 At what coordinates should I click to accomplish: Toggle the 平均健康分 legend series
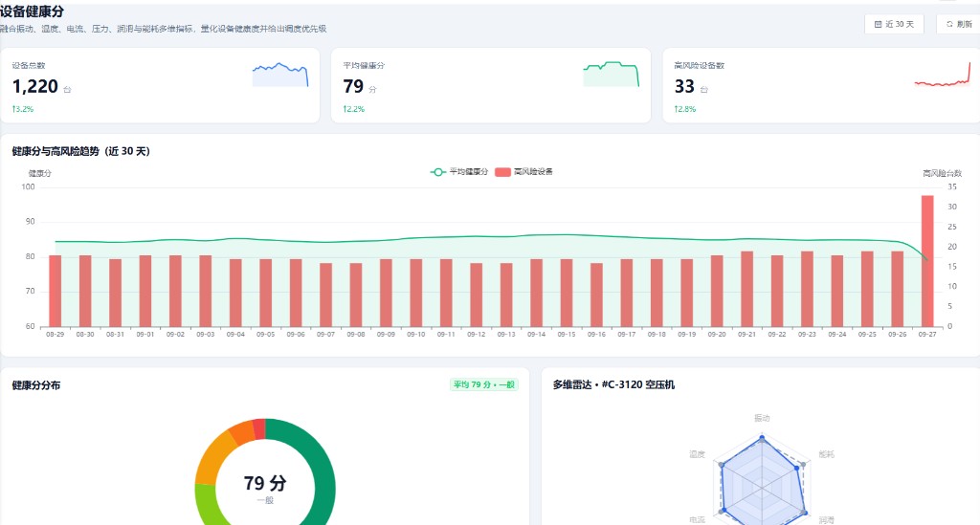(459, 172)
